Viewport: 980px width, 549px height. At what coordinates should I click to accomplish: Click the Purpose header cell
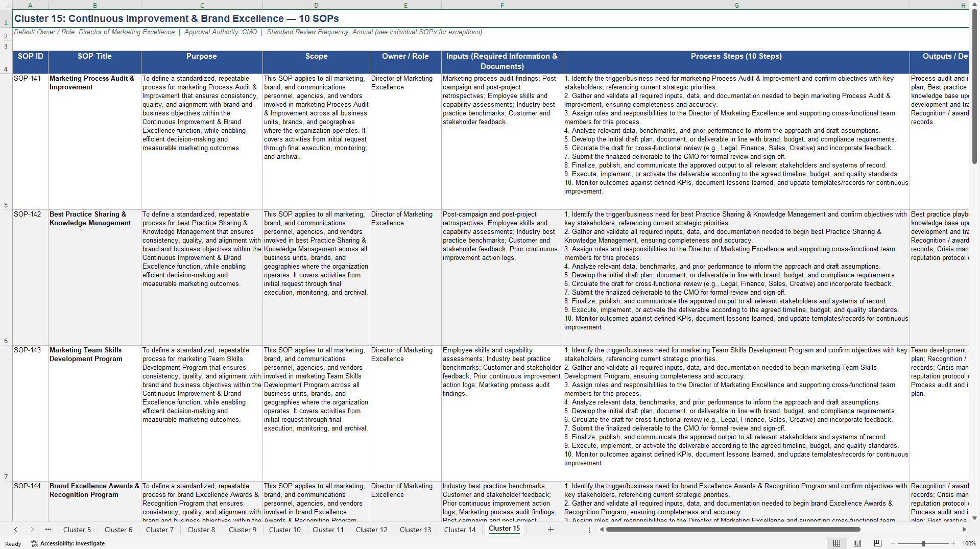[x=202, y=62]
